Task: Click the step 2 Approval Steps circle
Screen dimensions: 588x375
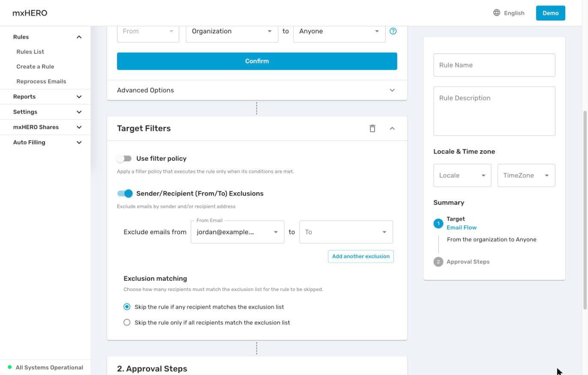Action: 438,262
